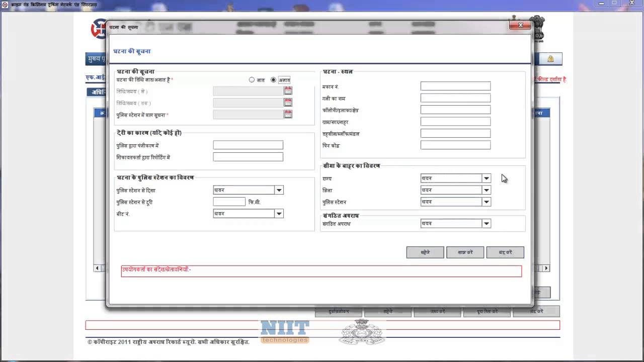Click left scroll arrow in background table
Viewport: 644px width, 362px height.
coord(97,268)
